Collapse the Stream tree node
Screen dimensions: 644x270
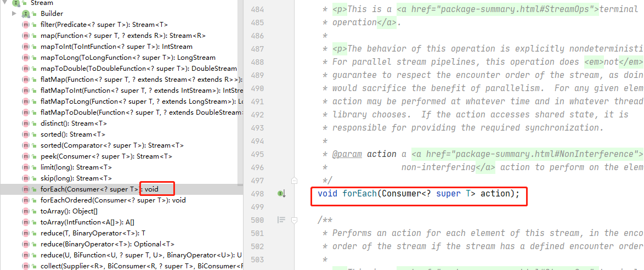pyautogui.click(x=4, y=3)
